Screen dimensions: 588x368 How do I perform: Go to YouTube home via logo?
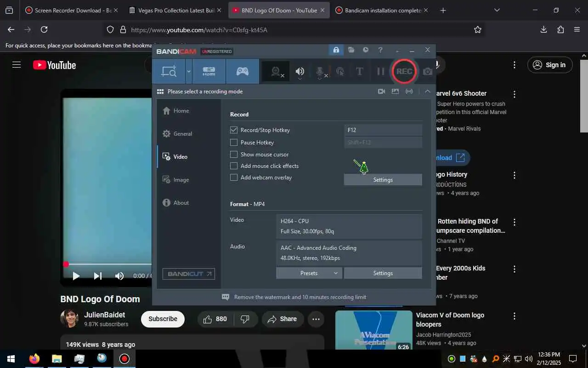[54, 65]
